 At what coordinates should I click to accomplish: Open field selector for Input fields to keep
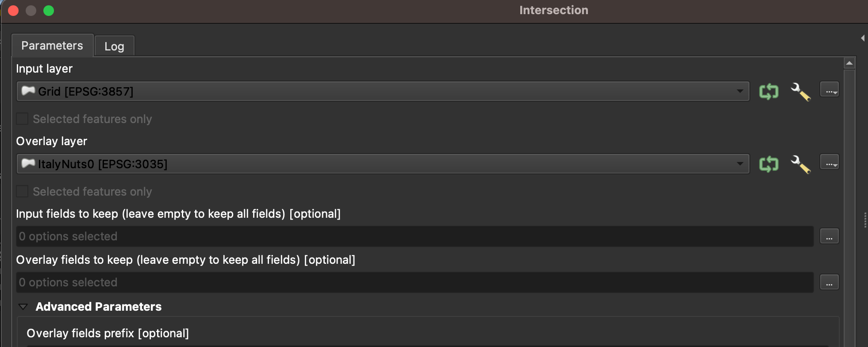829,236
